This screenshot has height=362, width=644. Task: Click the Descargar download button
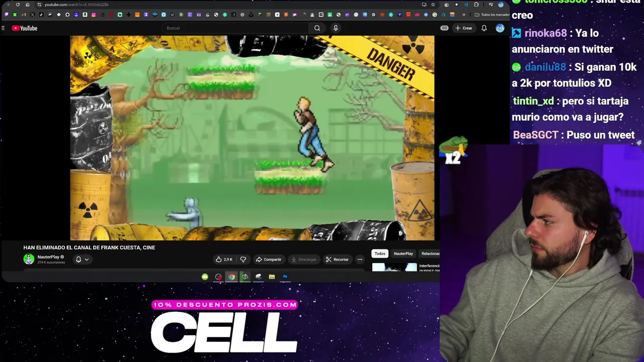tap(303, 259)
